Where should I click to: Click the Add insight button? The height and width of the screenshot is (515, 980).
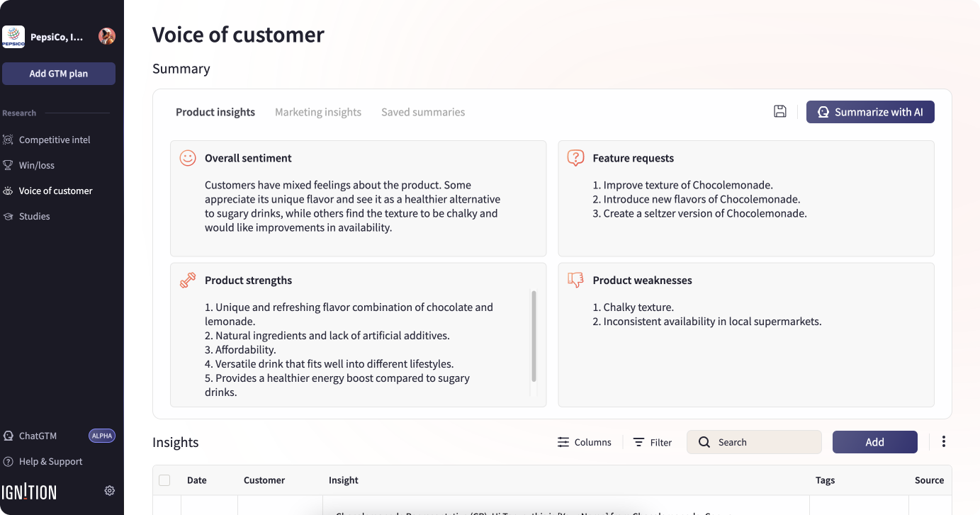[874, 442]
